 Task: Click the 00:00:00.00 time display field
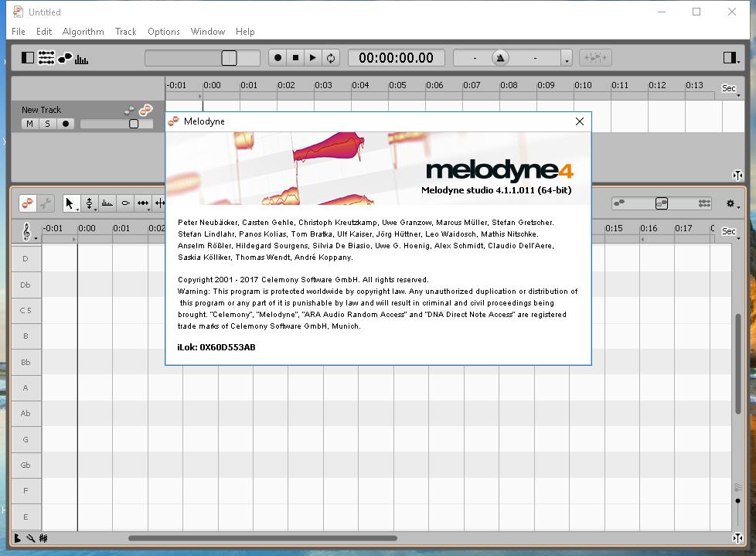396,58
